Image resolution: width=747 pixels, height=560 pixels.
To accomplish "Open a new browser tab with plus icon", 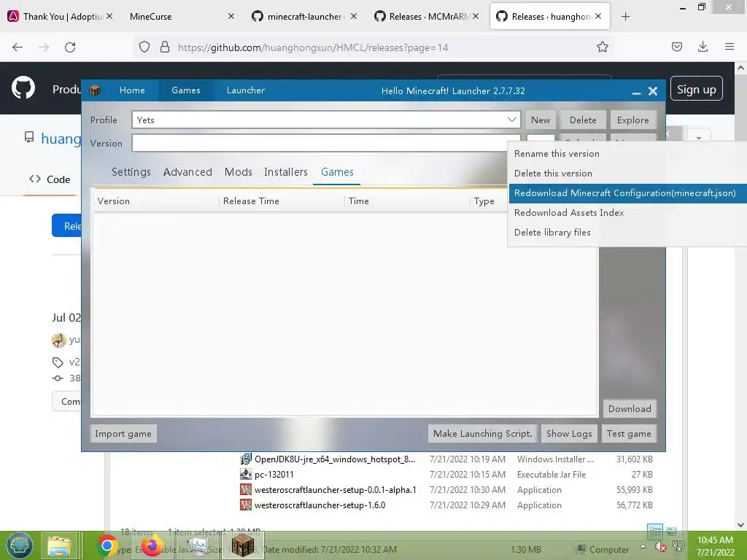I will pos(625,17).
